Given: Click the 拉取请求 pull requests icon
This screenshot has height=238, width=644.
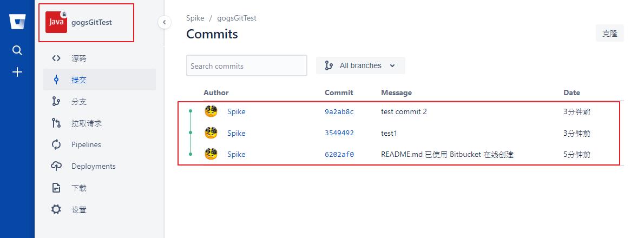Looking at the screenshot, I should (x=56, y=123).
